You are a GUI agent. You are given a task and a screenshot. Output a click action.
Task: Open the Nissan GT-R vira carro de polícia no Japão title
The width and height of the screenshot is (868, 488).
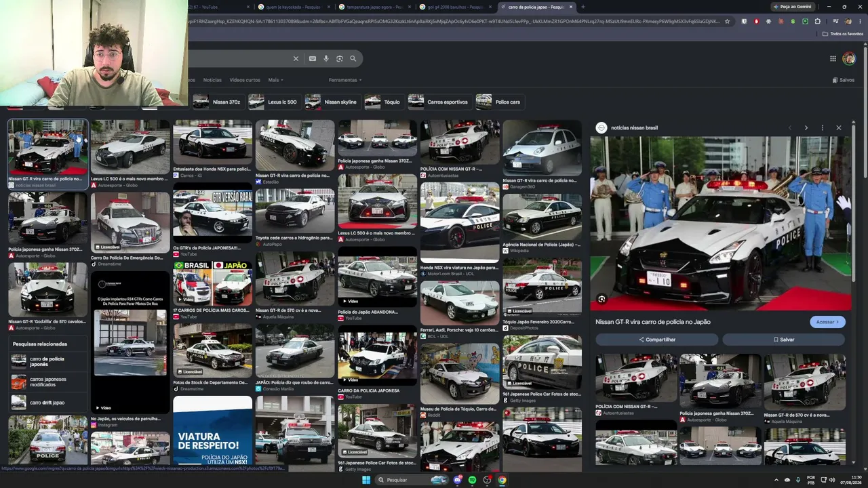653,322
